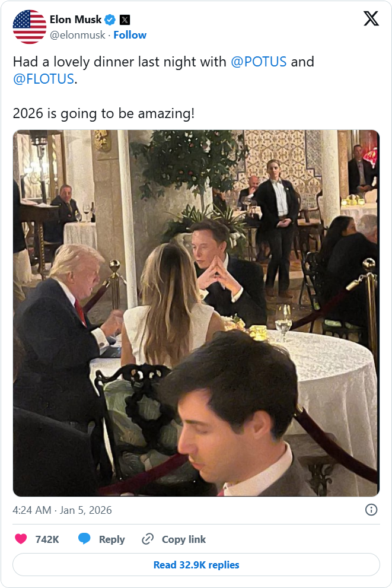Click the info circle icon near timestamp

371,510
